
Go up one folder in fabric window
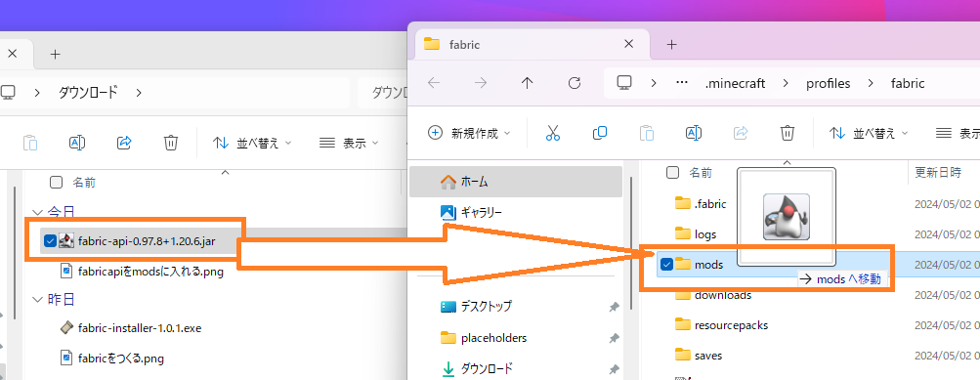point(528,83)
